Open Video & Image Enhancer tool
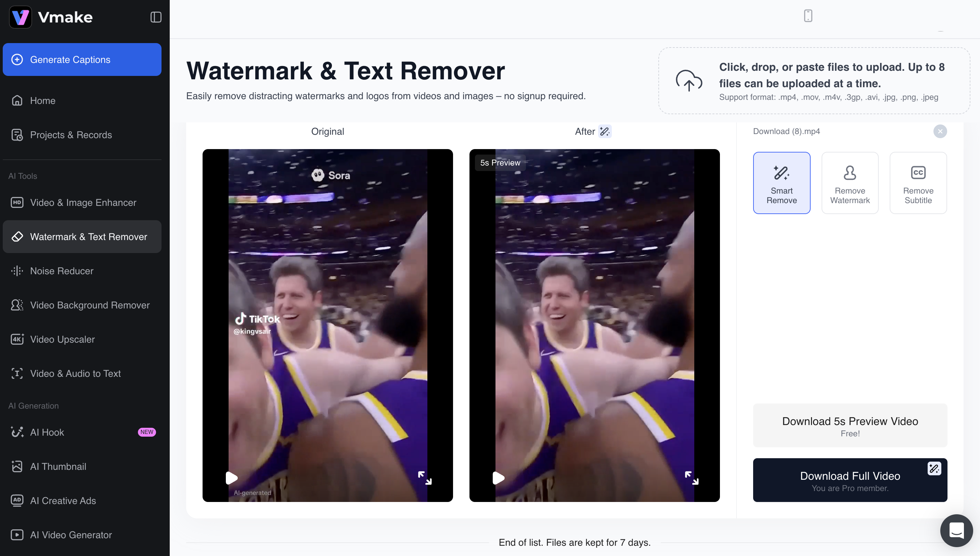The height and width of the screenshot is (556, 980). [x=83, y=202]
